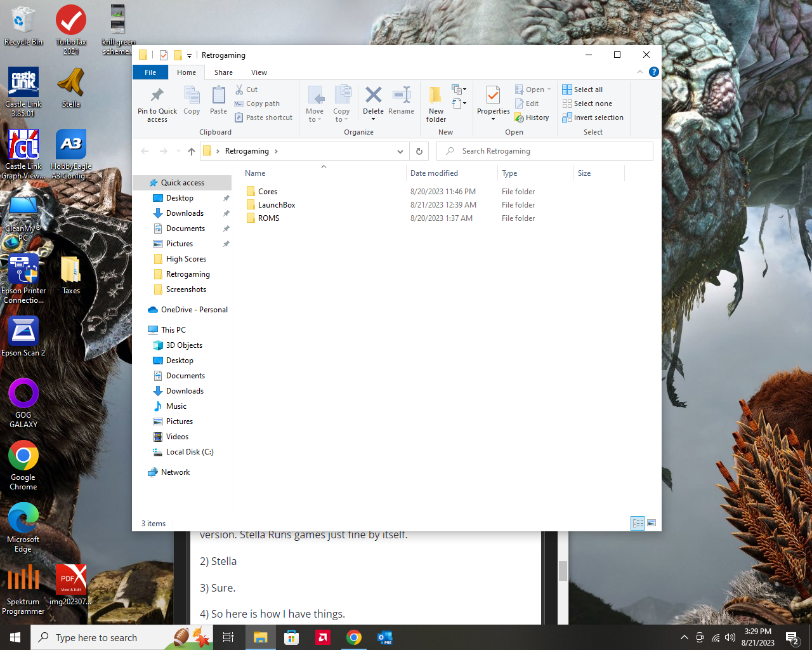This screenshot has width=812, height=650.
Task: Click Select none in the ribbon
Action: pos(587,103)
